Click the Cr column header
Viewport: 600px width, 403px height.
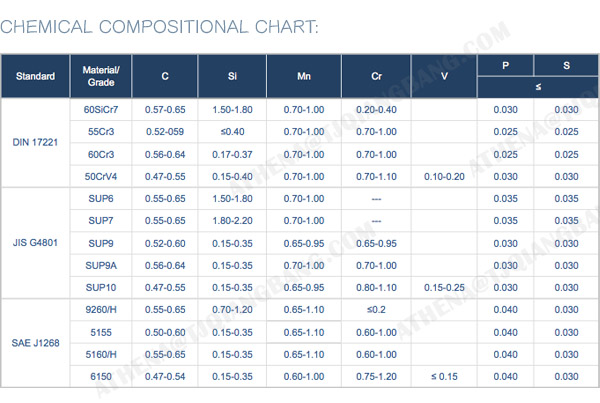click(376, 75)
